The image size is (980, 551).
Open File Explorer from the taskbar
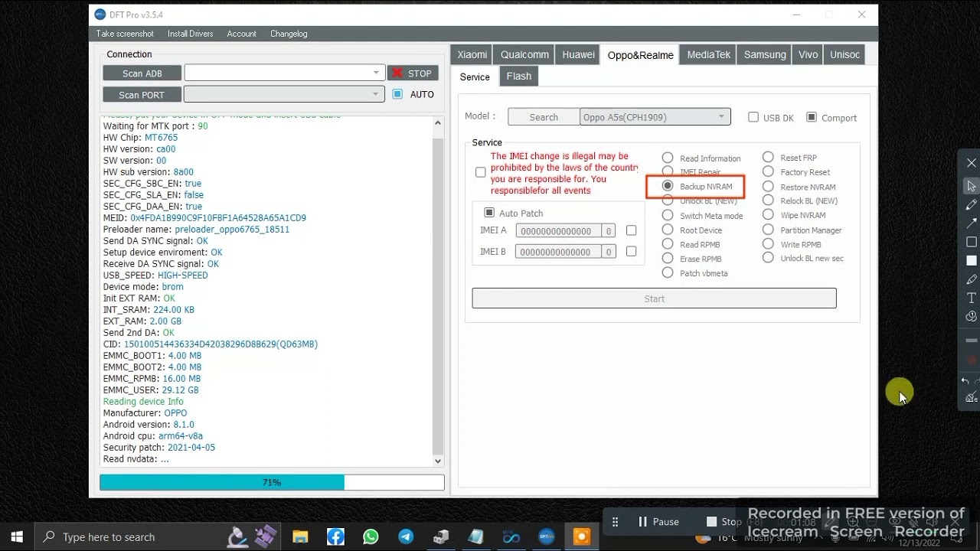point(300,537)
